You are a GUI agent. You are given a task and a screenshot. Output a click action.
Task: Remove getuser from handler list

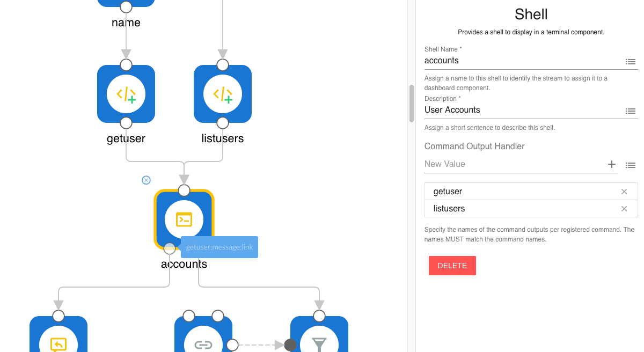point(624,192)
